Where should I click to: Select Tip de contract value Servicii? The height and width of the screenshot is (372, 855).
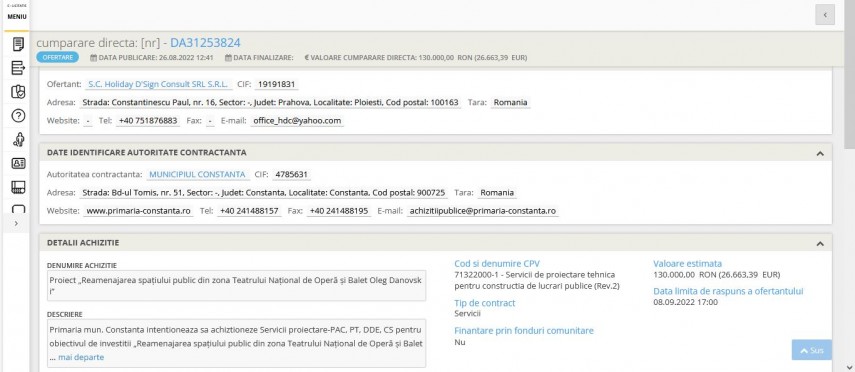(x=467, y=314)
